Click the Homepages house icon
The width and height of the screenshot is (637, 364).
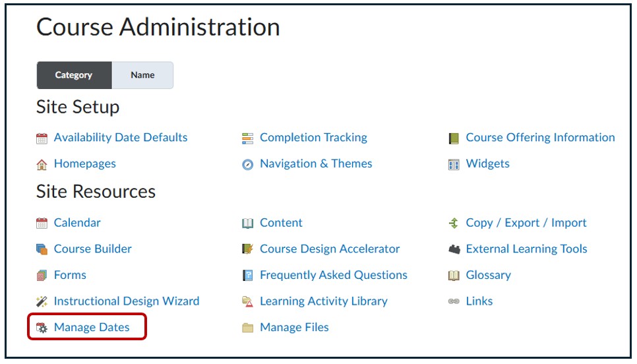[42, 164]
